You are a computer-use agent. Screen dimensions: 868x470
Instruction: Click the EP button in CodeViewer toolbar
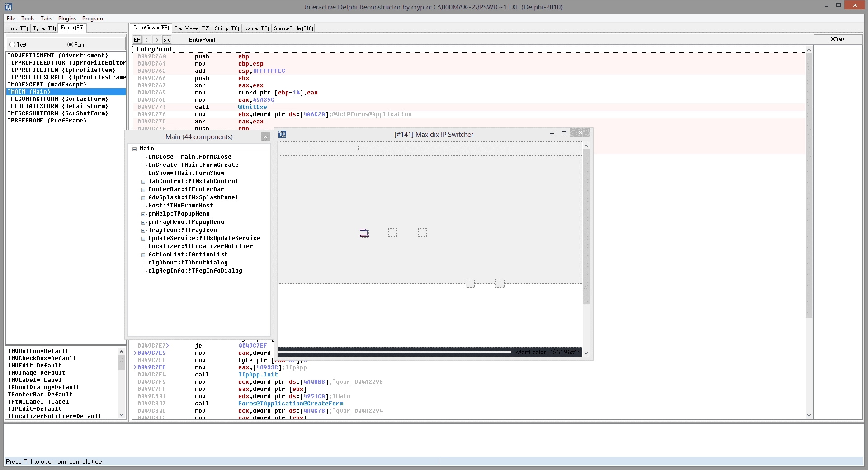point(137,40)
